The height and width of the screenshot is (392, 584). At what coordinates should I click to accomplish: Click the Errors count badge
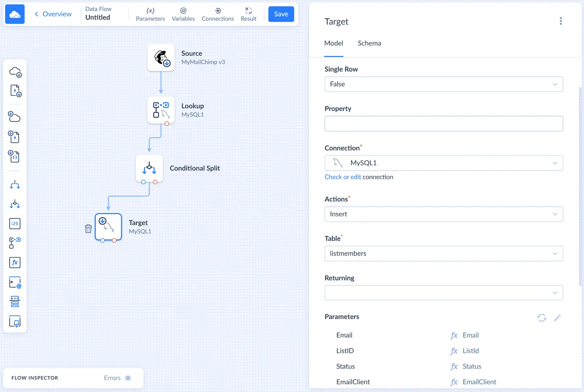coord(128,378)
